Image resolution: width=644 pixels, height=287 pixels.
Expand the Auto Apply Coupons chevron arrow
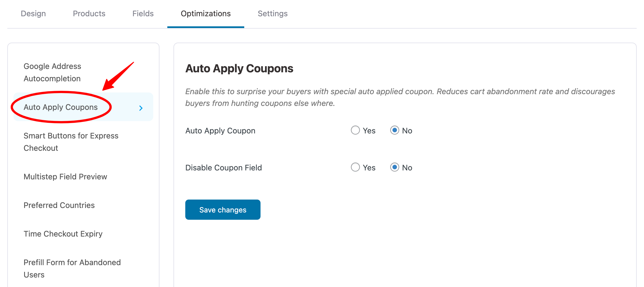[141, 108]
